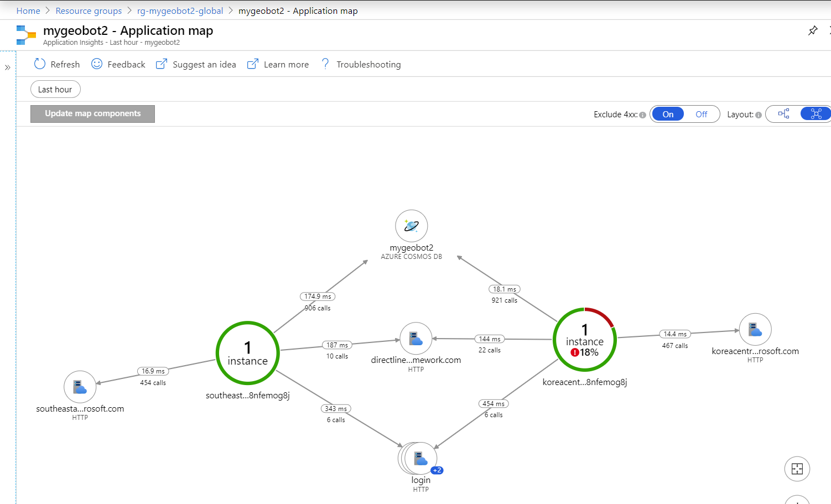
Task: Open the southeast...8nfemog8j instance node
Action: (247, 353)
